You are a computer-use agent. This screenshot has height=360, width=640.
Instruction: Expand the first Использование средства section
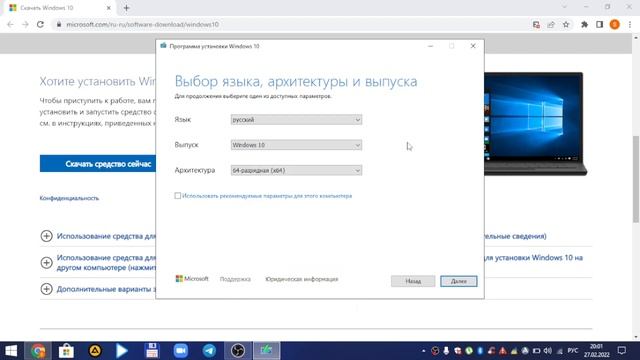tap(47, 236)
